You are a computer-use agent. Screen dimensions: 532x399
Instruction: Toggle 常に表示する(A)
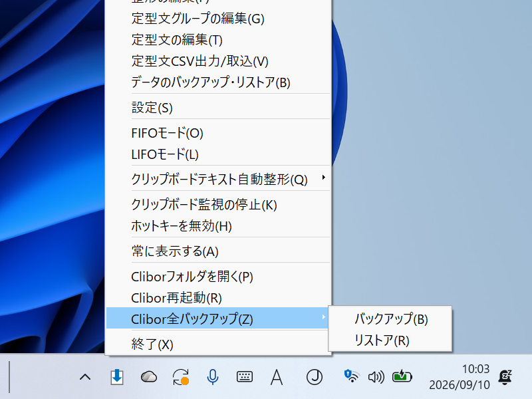click(218, 251)
